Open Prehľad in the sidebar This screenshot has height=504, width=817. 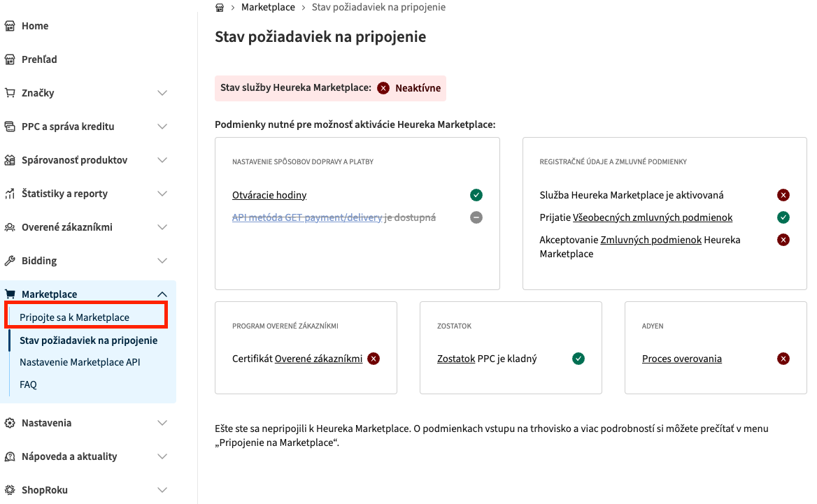click(39, 59)
